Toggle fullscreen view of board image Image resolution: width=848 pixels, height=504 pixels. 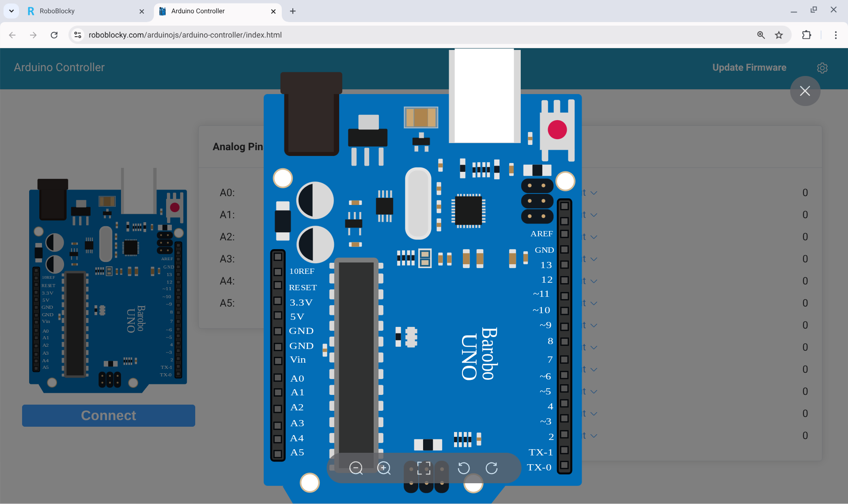[x=424, y=468]
